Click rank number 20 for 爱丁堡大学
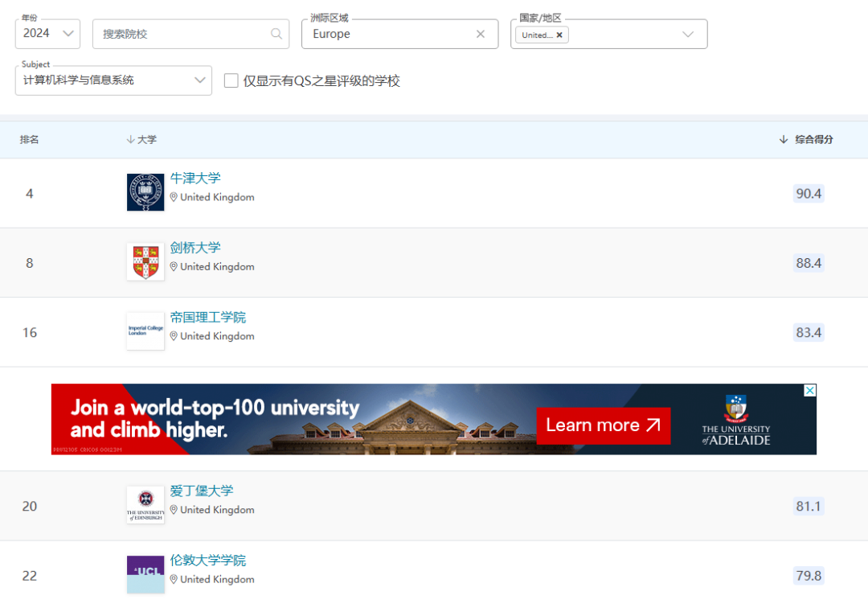868x608 pixels. (x=30, y=507)
